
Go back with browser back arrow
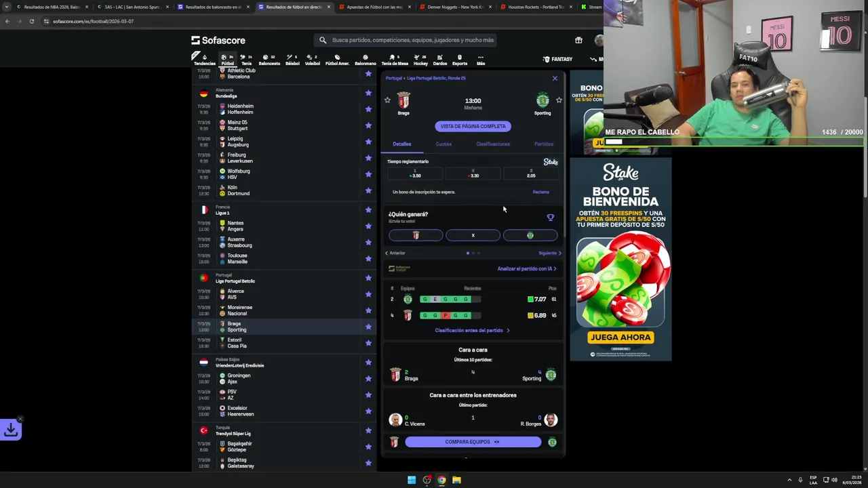(x=7, y=21)
